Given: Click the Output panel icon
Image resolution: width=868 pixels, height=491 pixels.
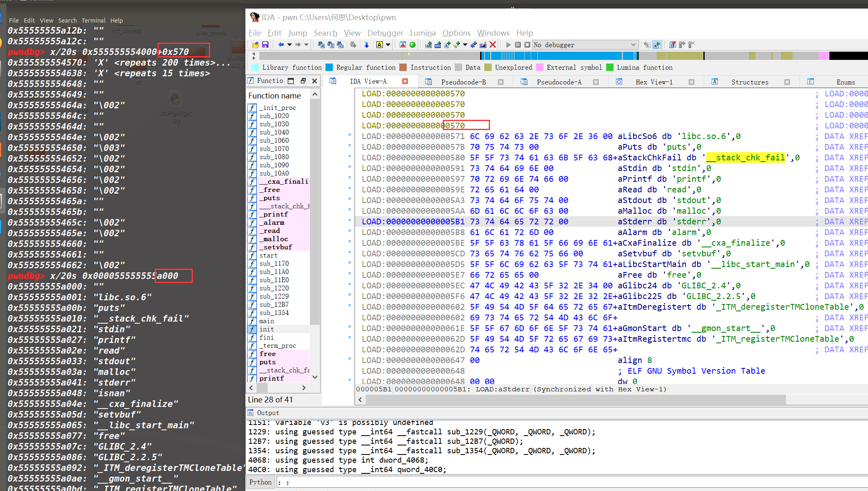Looking at the screenshot, I should coord(251,413).
